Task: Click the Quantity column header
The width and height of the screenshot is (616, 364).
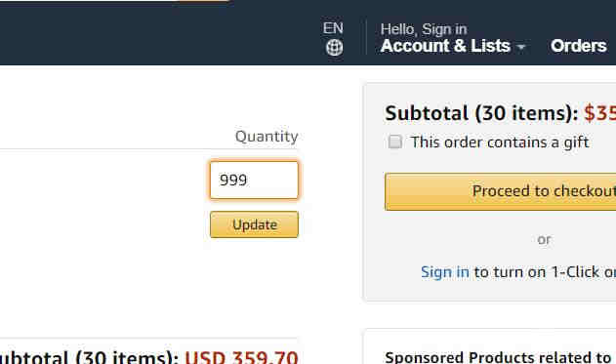Action: (x=267, y=137)
